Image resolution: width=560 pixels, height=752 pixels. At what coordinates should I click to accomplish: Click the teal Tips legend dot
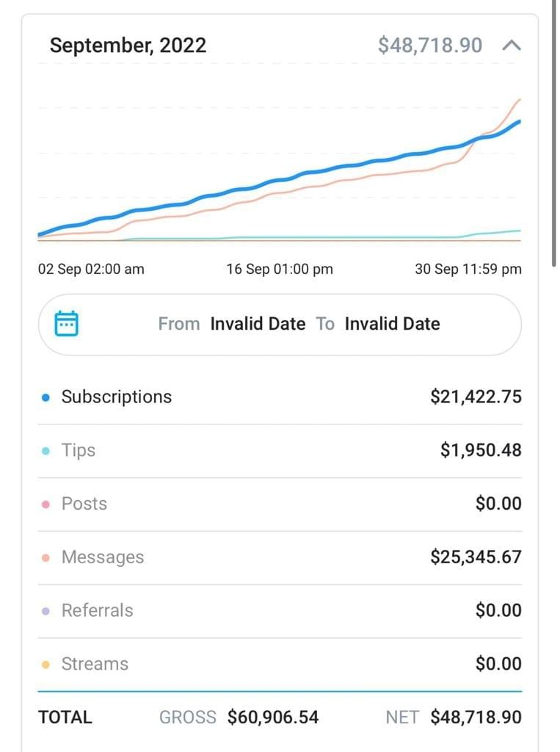pyautogui.click(x=46, y=451)
